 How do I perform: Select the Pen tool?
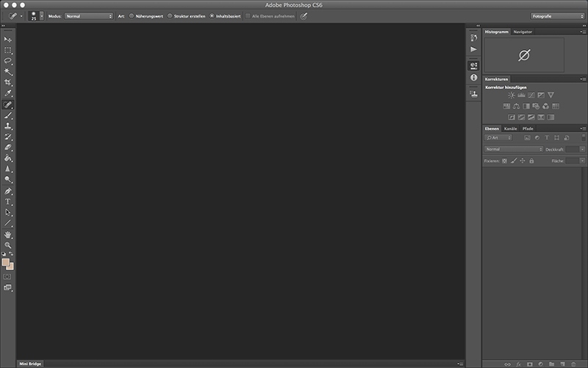[8, 191]
